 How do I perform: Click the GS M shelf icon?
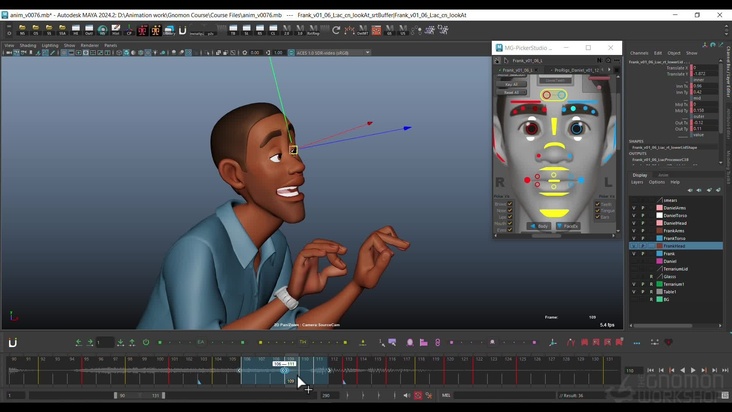pyautogui.click(x=389, y=30)
